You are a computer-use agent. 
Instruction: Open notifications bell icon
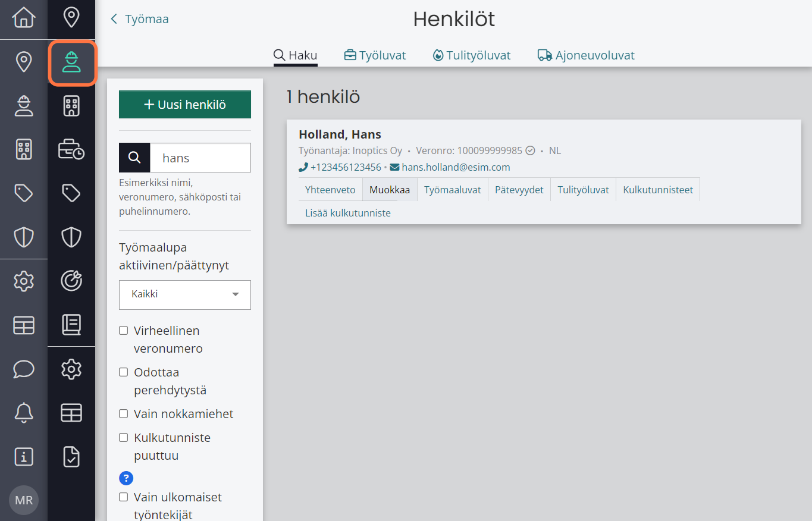24,412
